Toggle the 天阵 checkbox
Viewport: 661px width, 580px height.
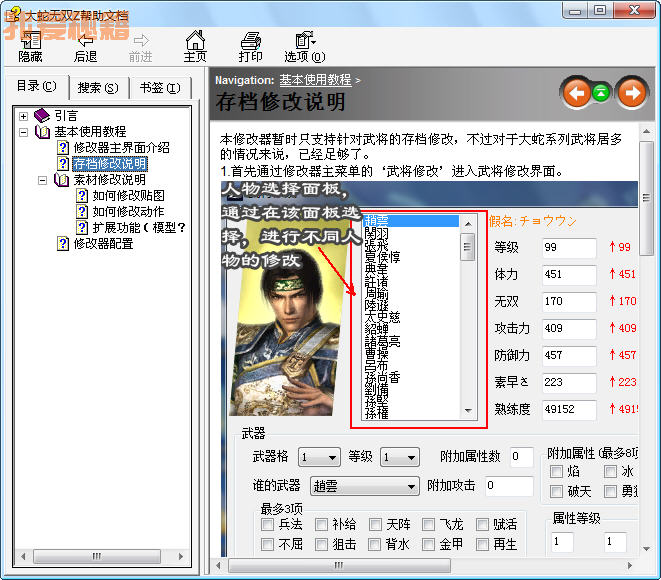click(376, 525)
